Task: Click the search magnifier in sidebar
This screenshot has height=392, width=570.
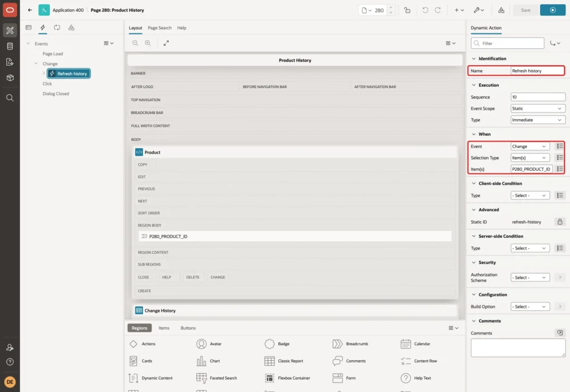Action: (10, 97)
